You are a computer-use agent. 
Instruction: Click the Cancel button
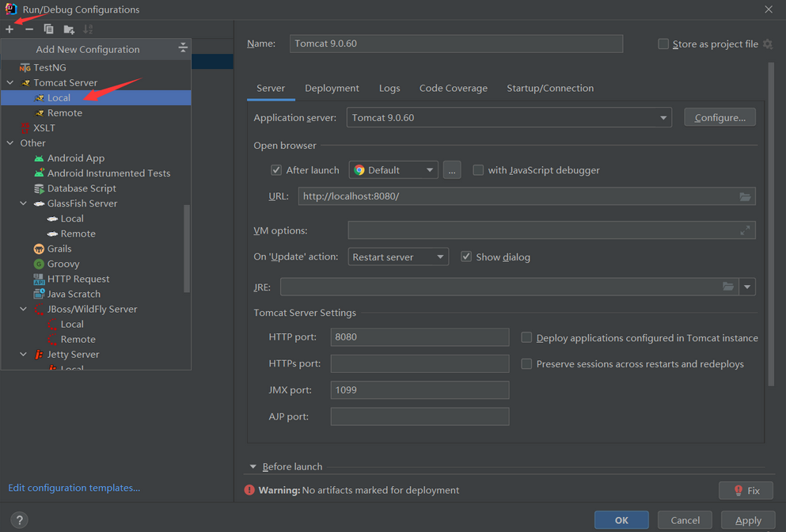click(685, 520)
